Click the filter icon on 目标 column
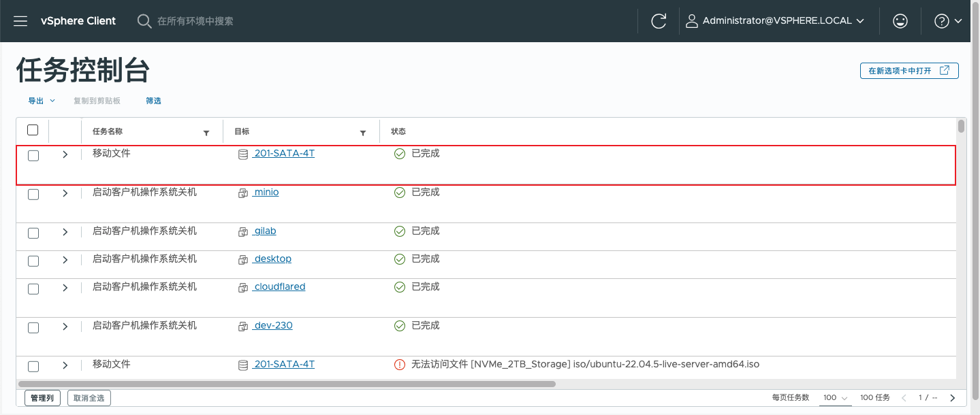The image size is (980, 415). (363, 133)
